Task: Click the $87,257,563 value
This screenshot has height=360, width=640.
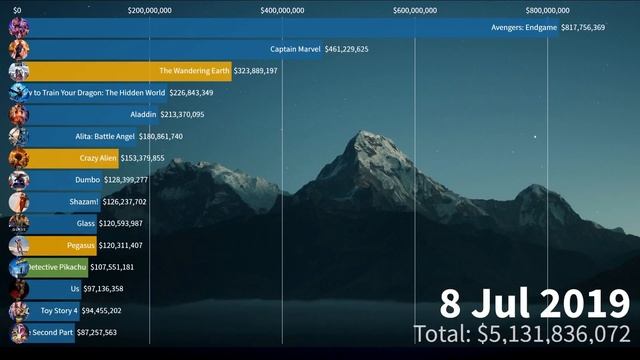Action: [97, 332]
